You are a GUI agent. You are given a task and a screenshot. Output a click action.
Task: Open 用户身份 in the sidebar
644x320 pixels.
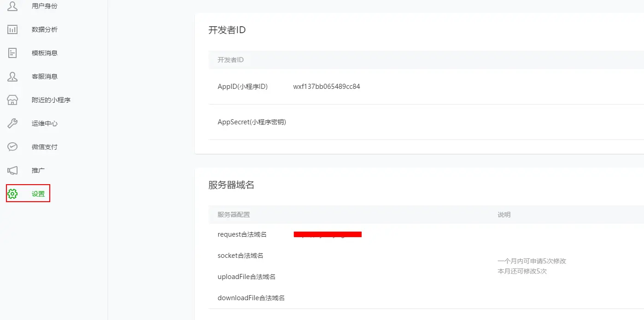[x=45, y=6]
